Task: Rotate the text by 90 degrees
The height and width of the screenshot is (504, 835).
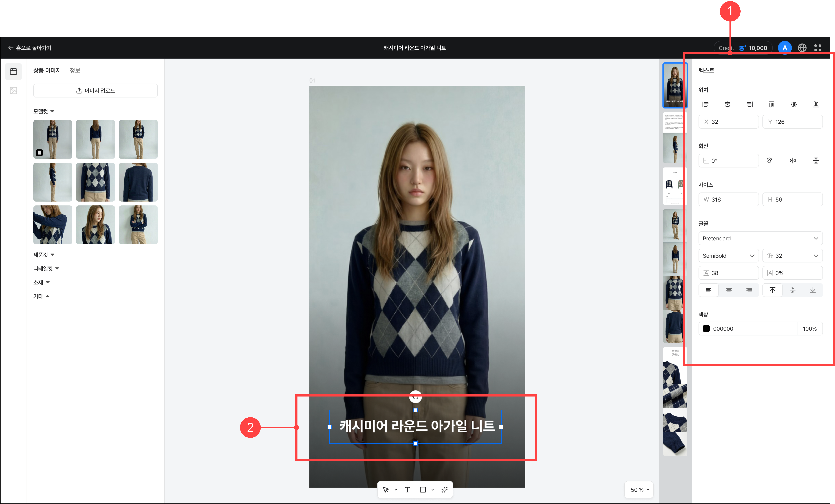Action: [770, 161]
